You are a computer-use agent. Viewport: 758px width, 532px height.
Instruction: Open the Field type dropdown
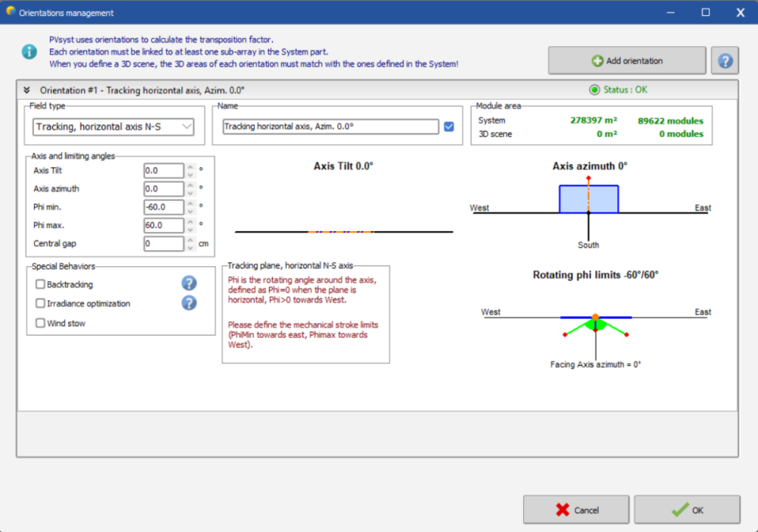click(114, 127)
